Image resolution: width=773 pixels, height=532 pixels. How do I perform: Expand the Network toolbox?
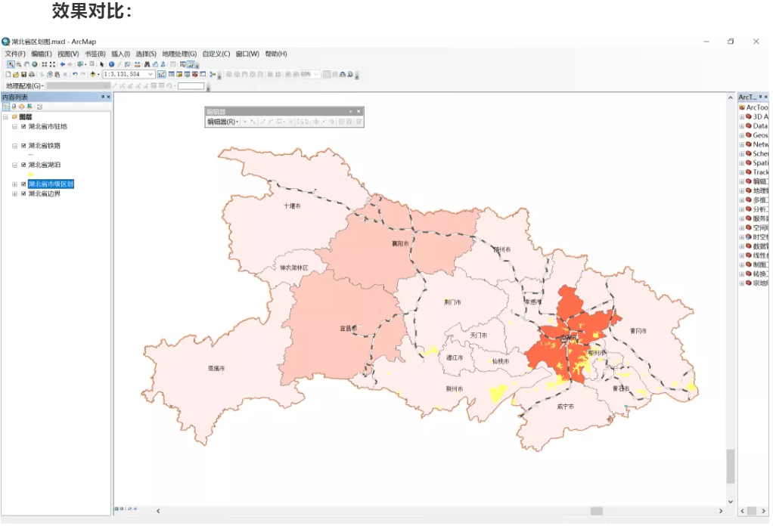point(741,145)
